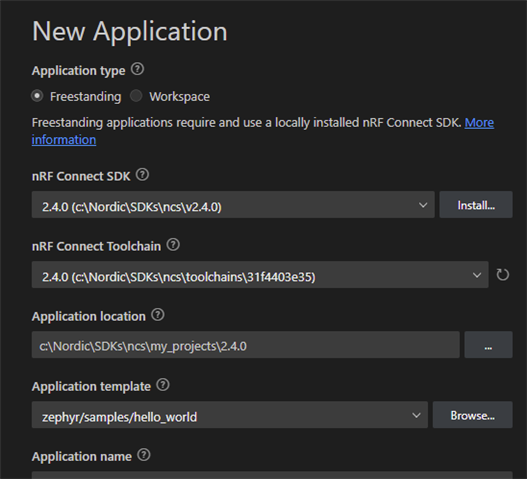
Task: Click the Application type help icon
Action: pos(137,69)
